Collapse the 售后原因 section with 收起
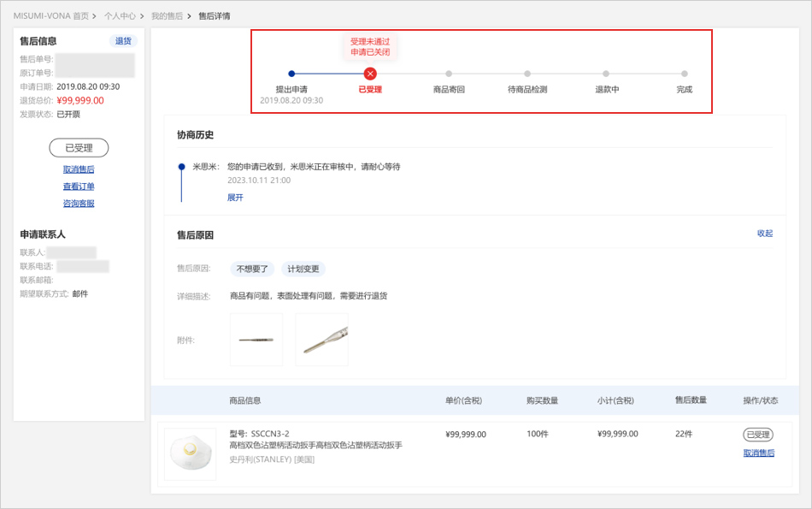Image resolution: width=812 pixels, height=509 pixels. [x=764, y=234]
